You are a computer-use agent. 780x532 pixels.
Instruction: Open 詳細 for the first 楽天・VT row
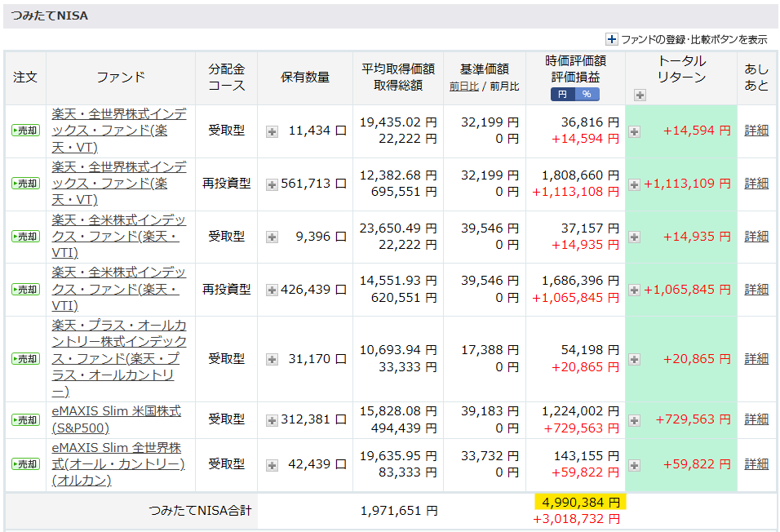tap(756, 131)
